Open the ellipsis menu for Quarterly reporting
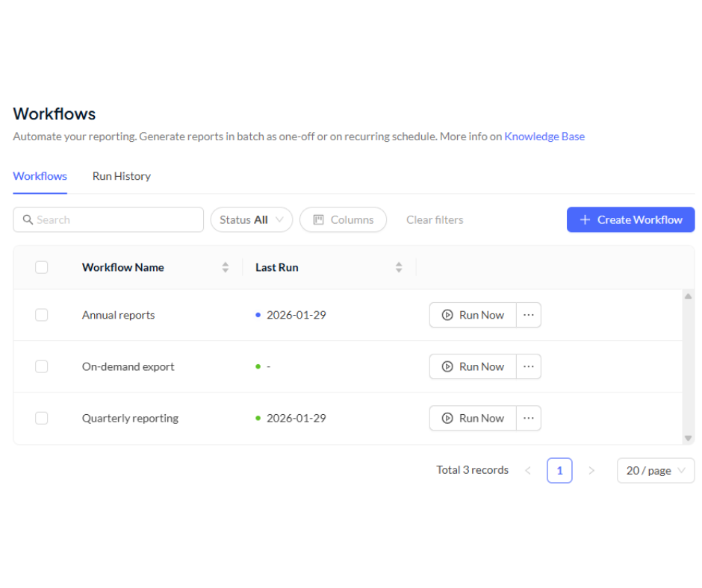 click(x=529, y=418)
